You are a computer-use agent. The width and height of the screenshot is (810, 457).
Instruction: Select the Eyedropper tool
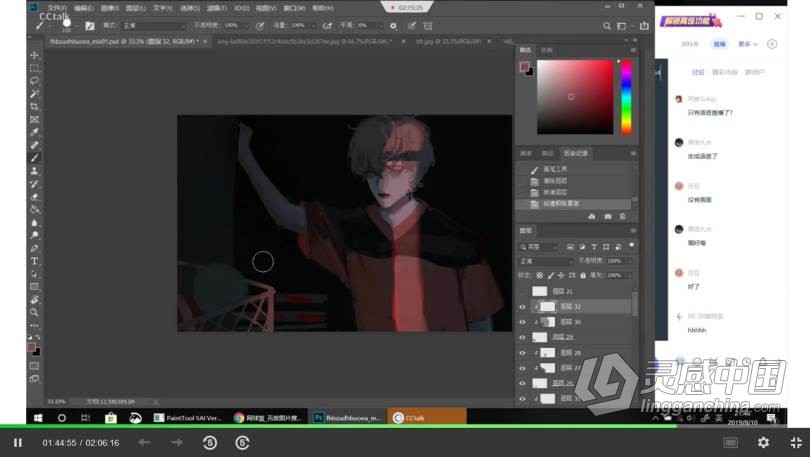coord(35,132)
